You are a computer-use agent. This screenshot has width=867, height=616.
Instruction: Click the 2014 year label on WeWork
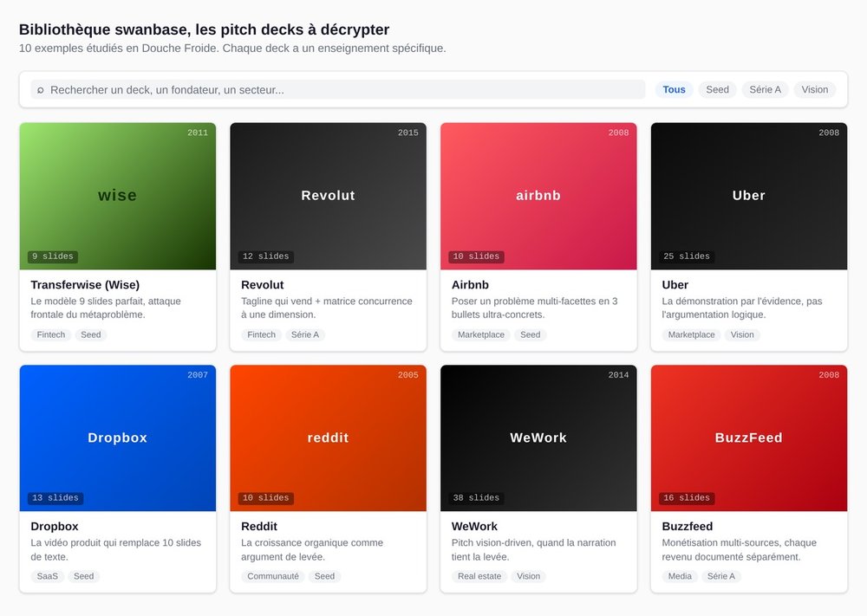(618, 374)
